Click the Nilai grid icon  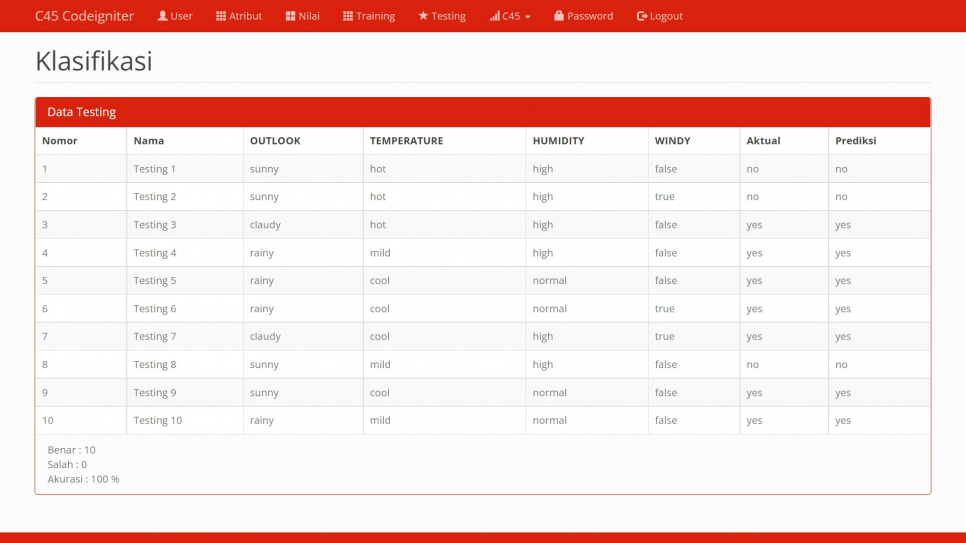pos(290,16)
